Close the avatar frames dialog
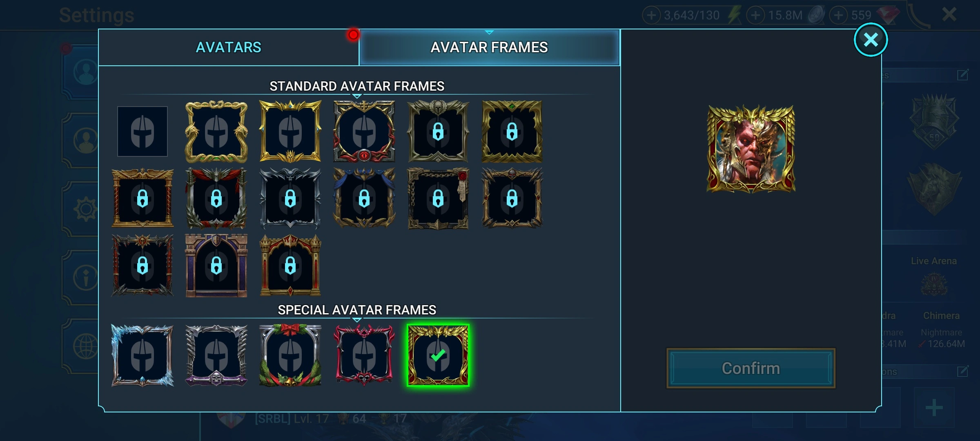 871,40
